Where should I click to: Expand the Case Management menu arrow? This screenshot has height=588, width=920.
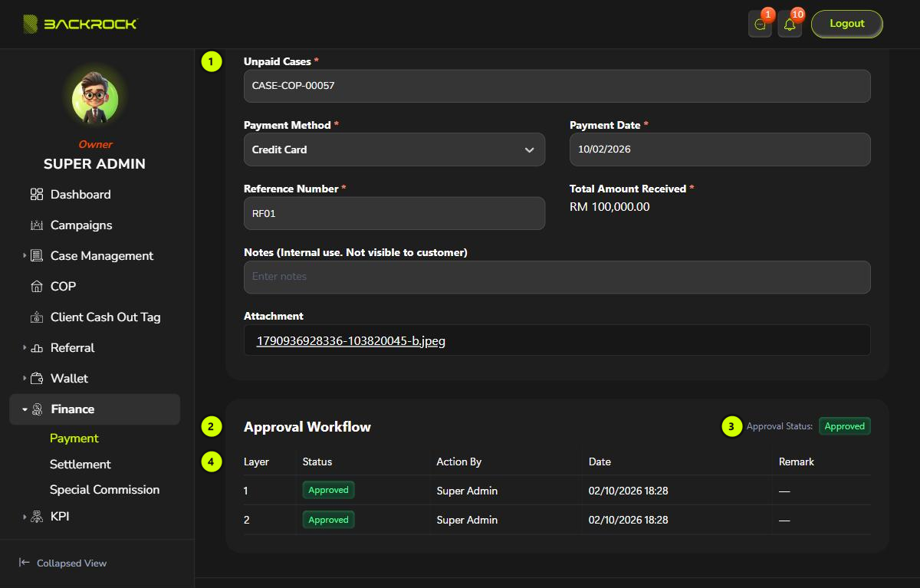(25, 256)
